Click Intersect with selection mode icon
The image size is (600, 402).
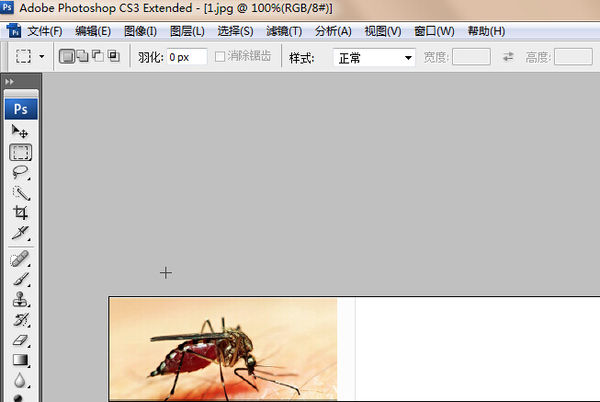tap(113, 56)
